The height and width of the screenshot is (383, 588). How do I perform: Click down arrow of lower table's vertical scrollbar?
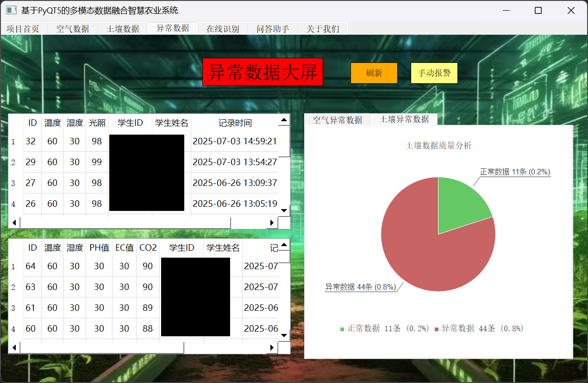pos(284,335)
